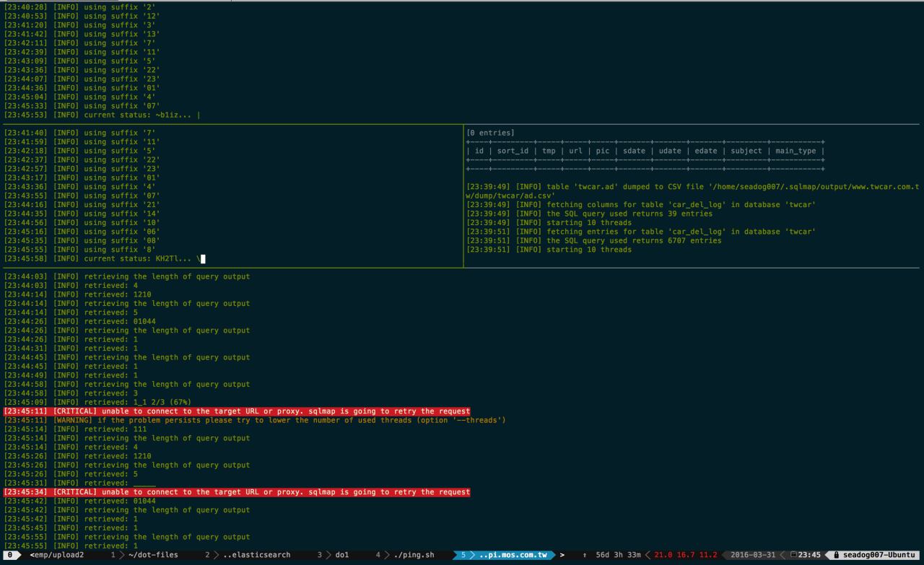Click 'fetching entries for table 'car_del_log''

click(x=641, y=232)
